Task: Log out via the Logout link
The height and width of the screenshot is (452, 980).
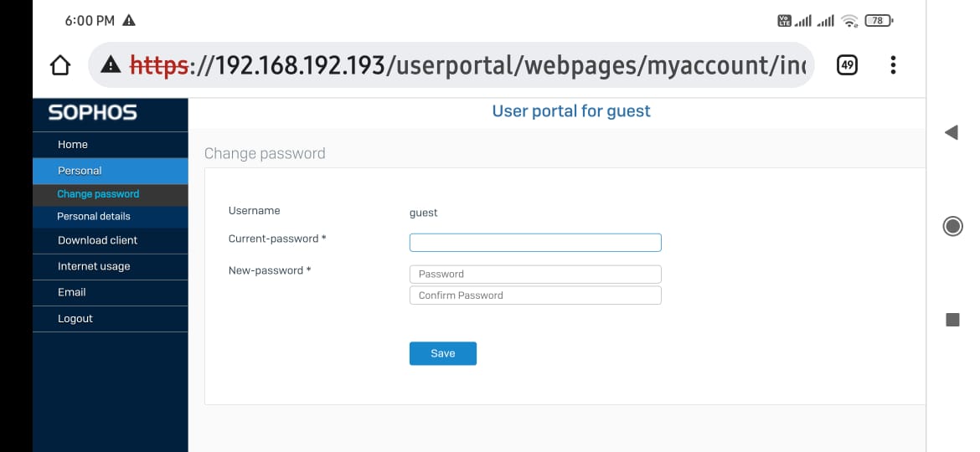Action: click(x=75, y=319)
